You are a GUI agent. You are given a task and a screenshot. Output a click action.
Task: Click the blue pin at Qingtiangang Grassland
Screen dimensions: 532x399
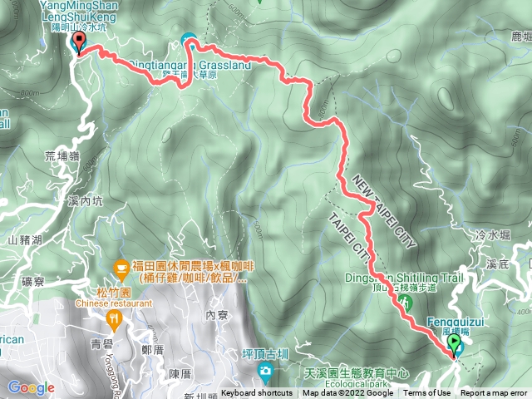(x=189, y=40)
